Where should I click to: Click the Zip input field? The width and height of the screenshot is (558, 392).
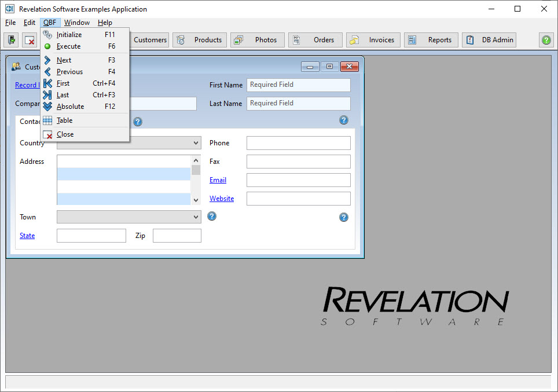pyautogui.click(x=177, y=236)
